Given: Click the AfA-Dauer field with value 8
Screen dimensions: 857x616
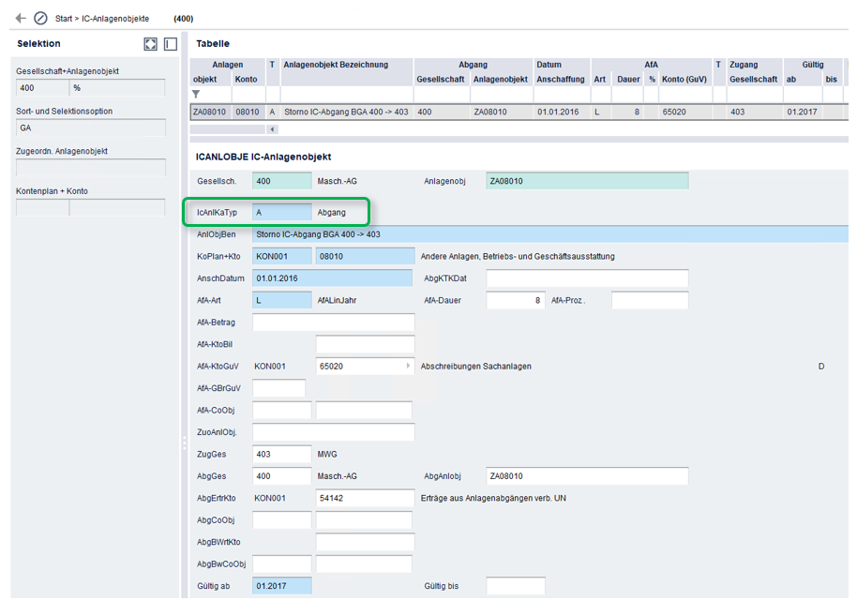Looking at the screenshot, I should click(x=516, y=300).
